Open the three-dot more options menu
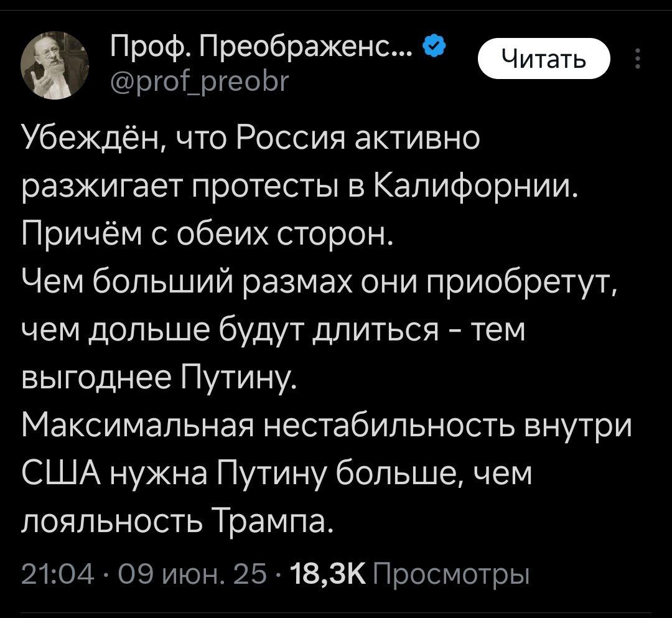The image size is (672, 618). click(x=638, y=59)
